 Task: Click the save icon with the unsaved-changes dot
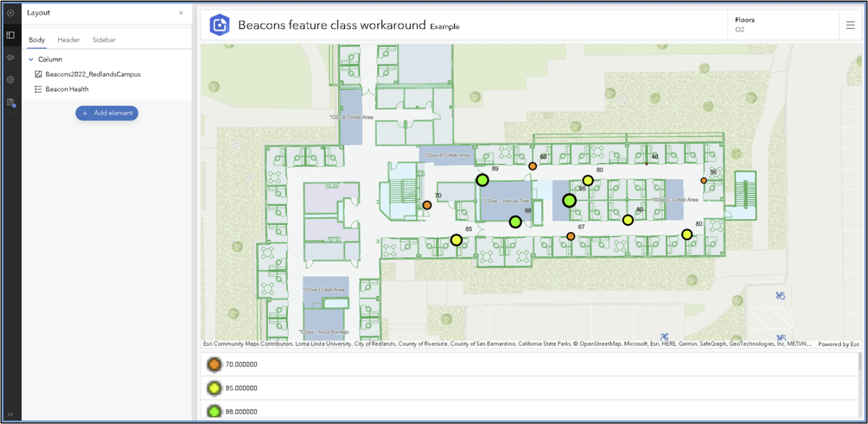pos(10,102)
